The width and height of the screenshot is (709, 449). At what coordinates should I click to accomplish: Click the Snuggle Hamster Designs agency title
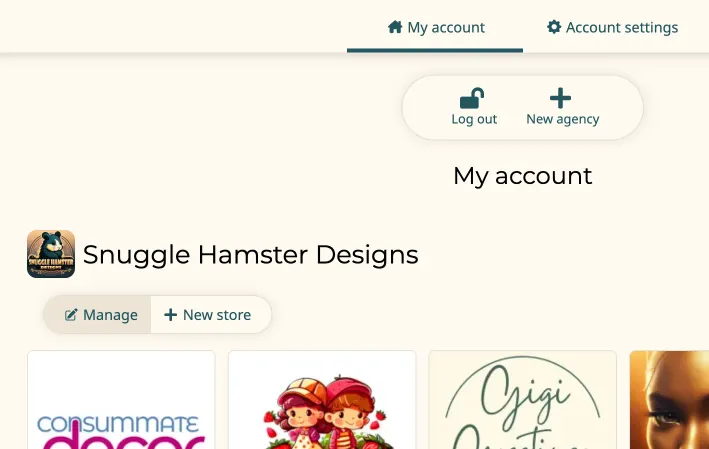click(250, 254)
